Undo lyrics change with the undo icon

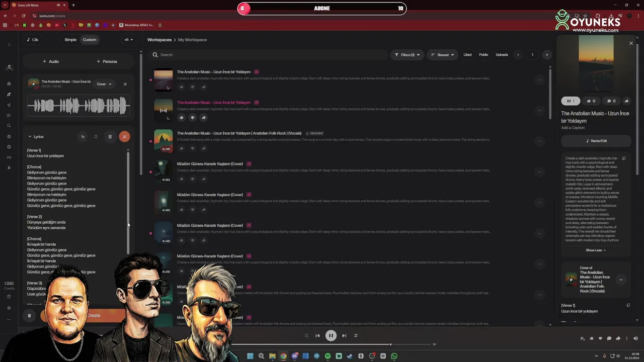point(83,137)
